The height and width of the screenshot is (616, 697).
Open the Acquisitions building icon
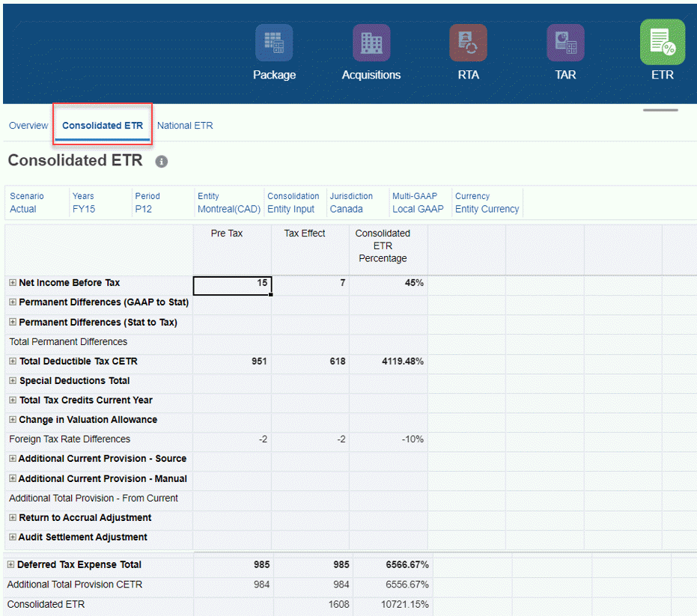pyautogui.click(x=371, y=43)
